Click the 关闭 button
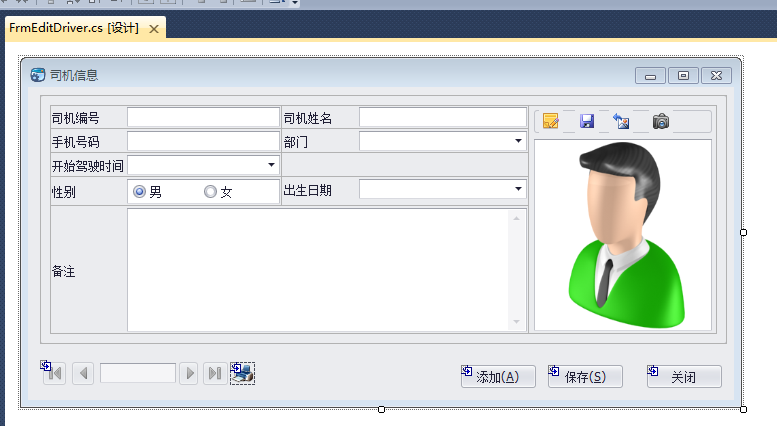Viewport: 777px width, 426px height. [x=684, y=376]
